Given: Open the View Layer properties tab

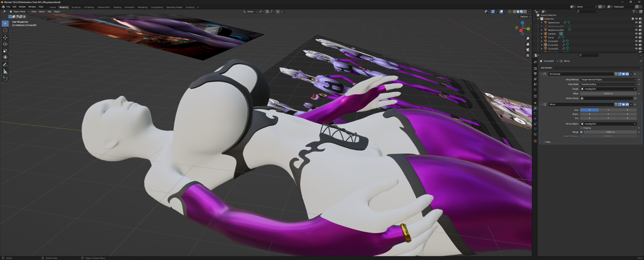Looking at the screenshot, I should point(535,79).
